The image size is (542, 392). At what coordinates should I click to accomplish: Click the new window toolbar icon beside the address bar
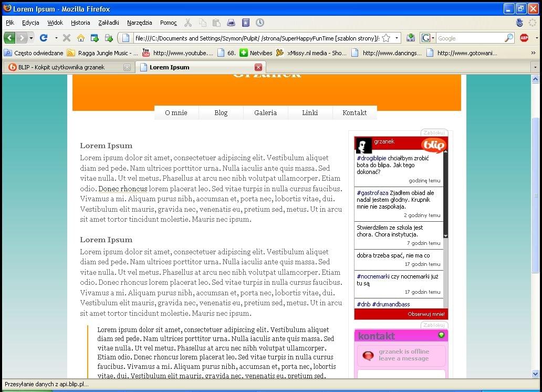(109, 38)
